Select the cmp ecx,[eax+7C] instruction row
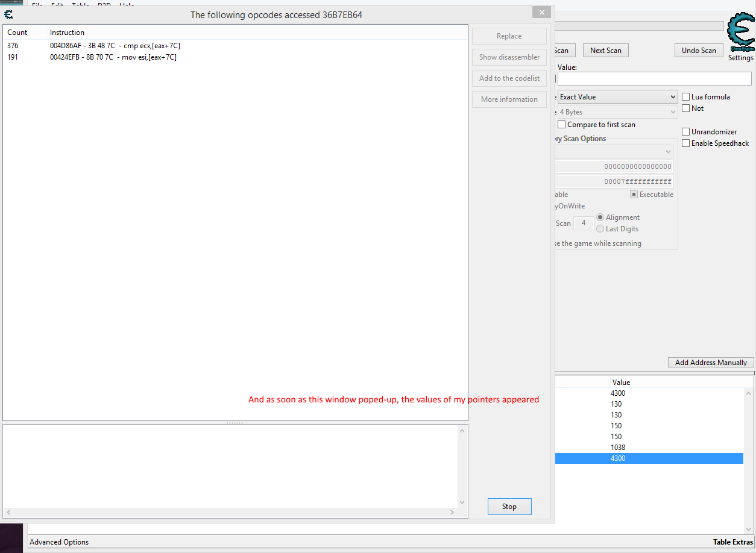This screenshot has width=756, height=553. 235,46
